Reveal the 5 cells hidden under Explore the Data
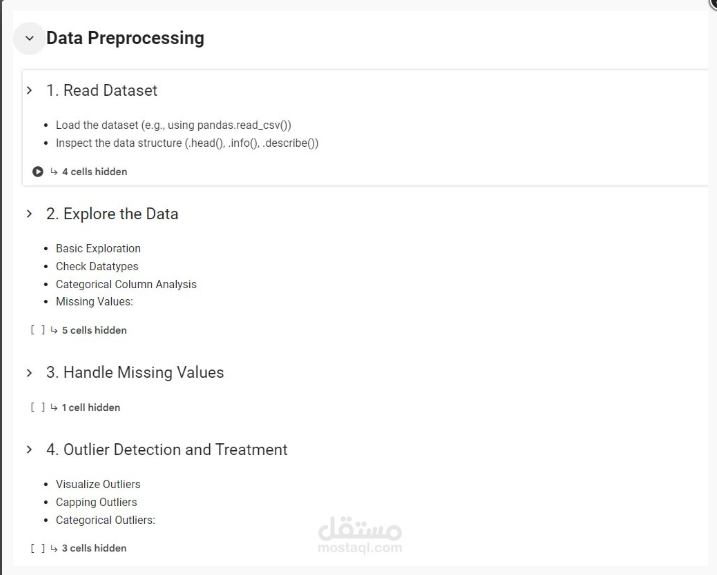Viewport: 717px width, 575px height. pos(94,330)
